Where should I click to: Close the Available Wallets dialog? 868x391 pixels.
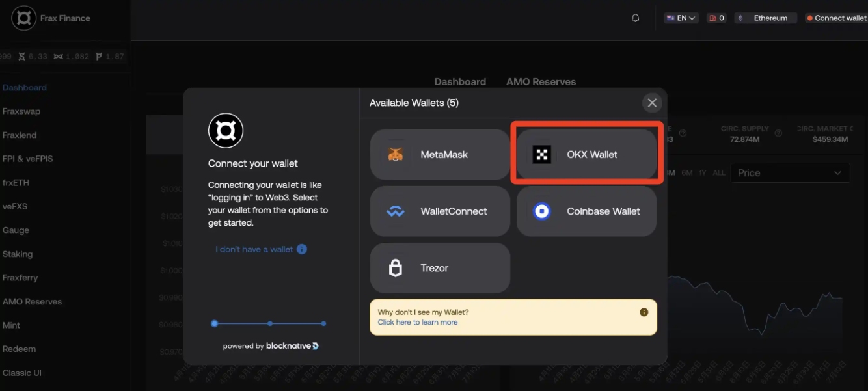(652, 102)
